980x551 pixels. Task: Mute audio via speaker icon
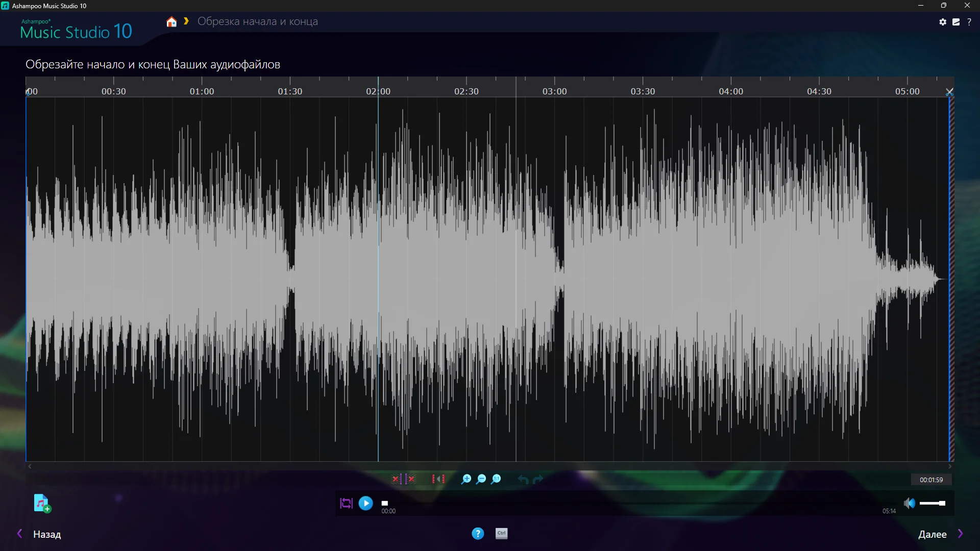[909, 504]
